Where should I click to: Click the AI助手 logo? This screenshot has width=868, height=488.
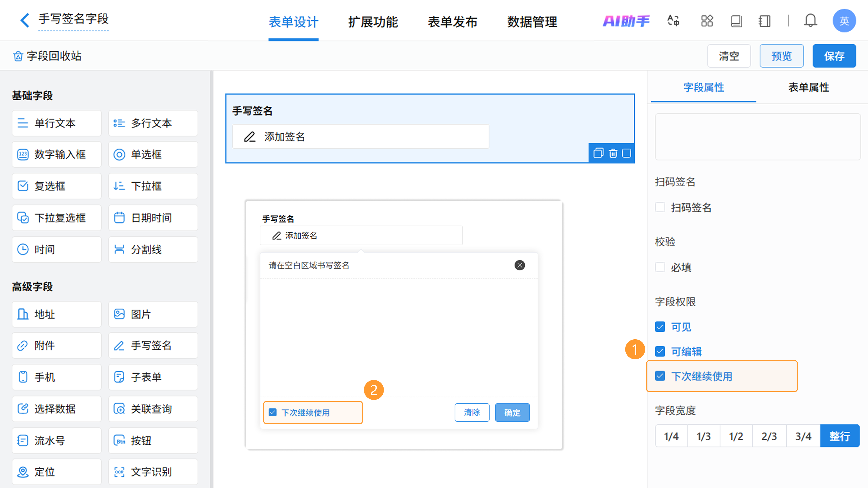(626, 21)
